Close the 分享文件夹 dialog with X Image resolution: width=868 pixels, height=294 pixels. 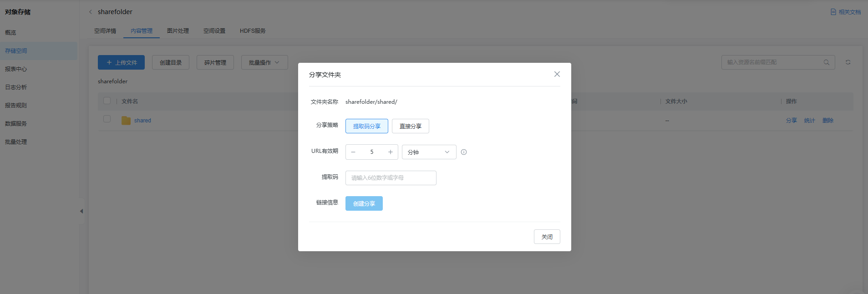point(557,74)
